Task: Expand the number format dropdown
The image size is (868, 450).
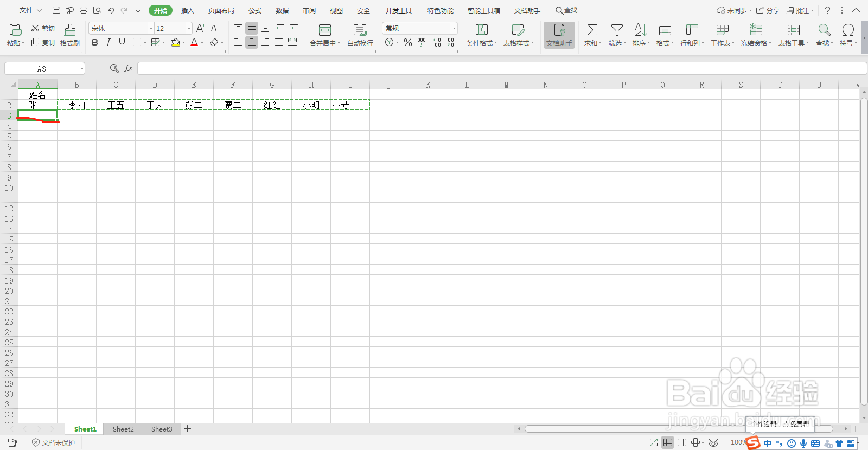Action: click(454, 28)
